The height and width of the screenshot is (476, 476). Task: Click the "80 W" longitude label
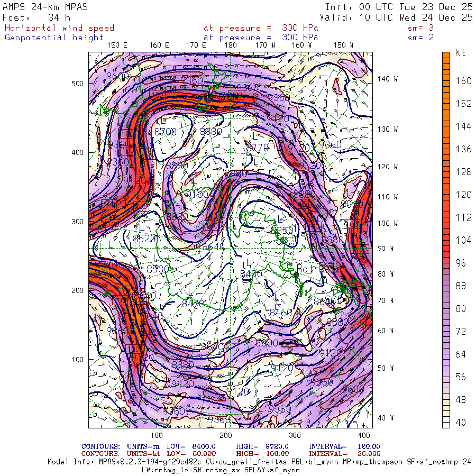(x=386, y=274)
